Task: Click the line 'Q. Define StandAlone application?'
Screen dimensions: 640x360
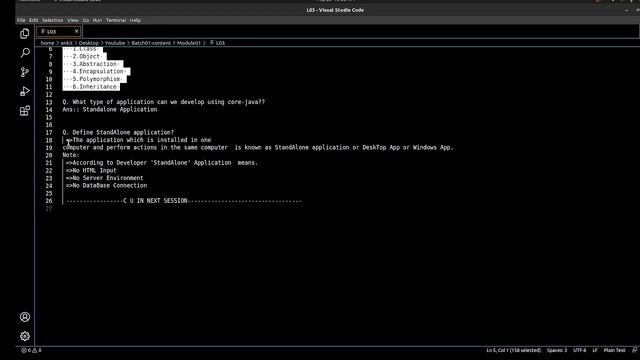Action: coord(118,132)
